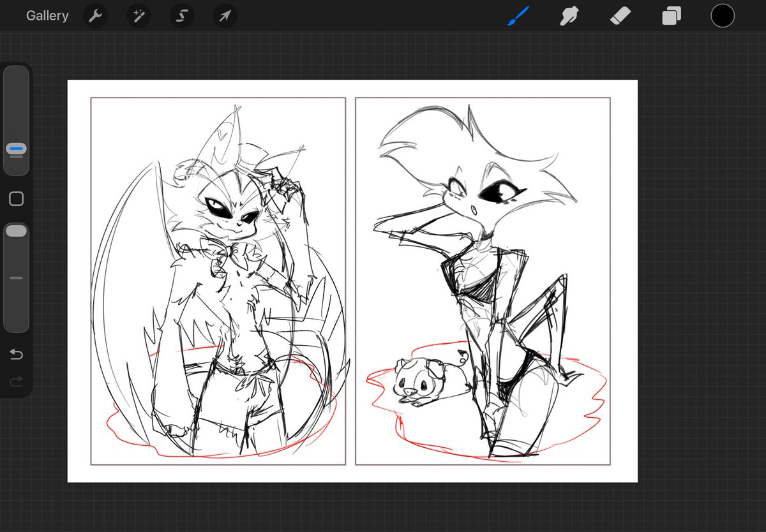This screenshot has width=766, height=532.
Task: Tap the left sketch panel with winged character
Action: [x=218, y=281]
